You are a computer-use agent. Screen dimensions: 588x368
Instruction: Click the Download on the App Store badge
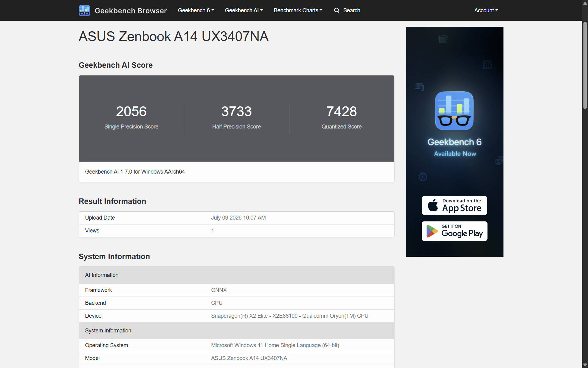click(454, 205)
